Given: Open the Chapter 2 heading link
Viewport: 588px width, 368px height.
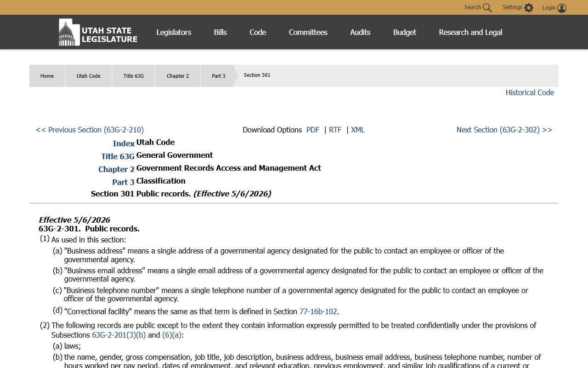Looking at the screenshot, I should point(116,169).
